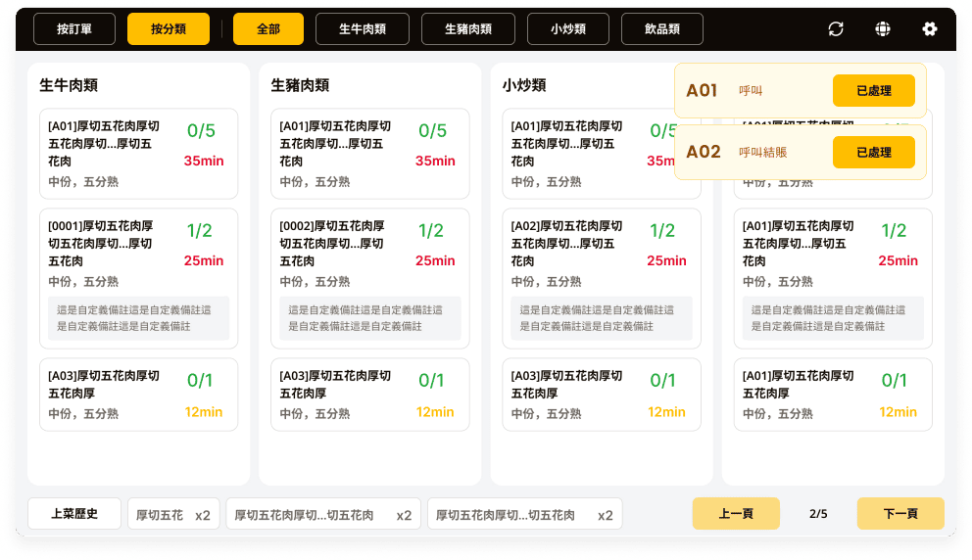
Task: Open settings via the gear icon
Action: (930, 29)
